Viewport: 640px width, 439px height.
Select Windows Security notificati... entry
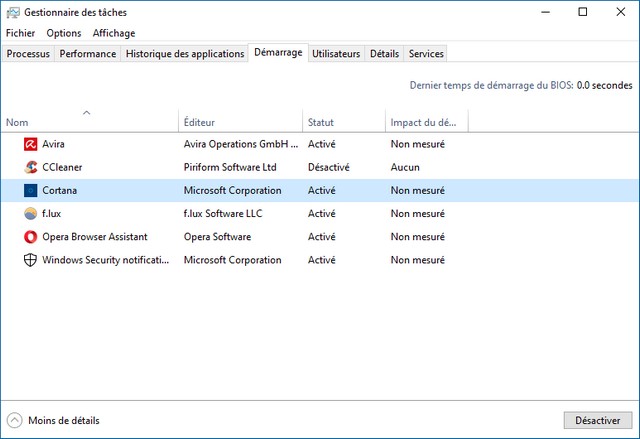106,260
